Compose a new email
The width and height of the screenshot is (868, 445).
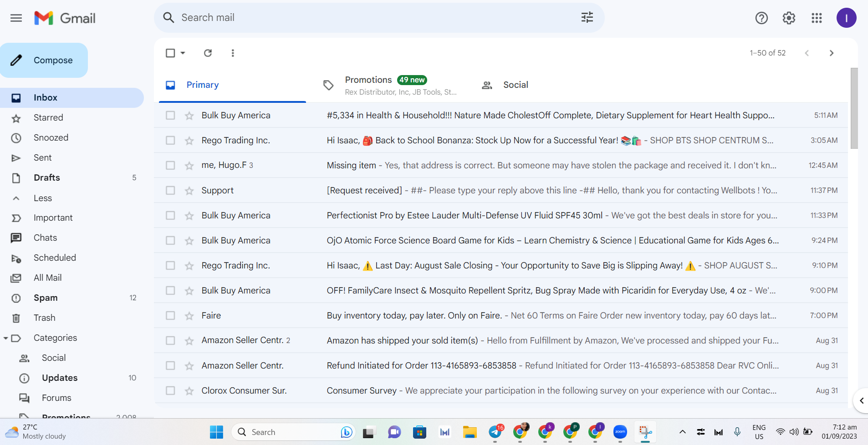coord(44,60)
